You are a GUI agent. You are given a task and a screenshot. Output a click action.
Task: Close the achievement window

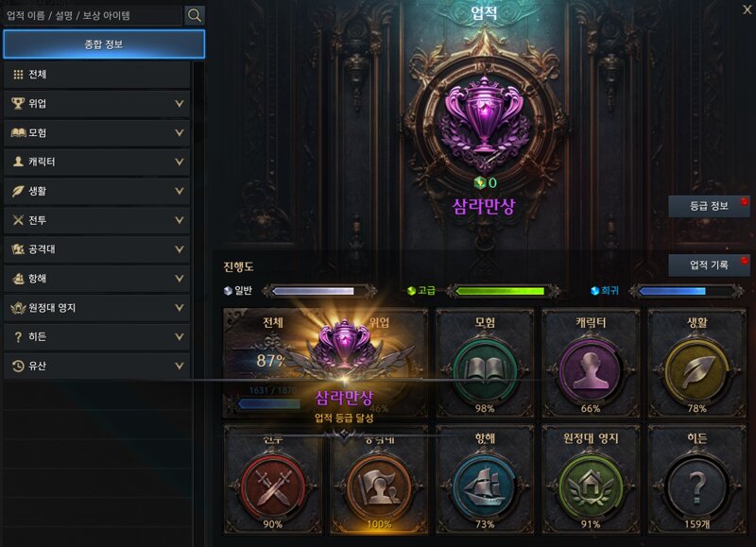[x=747, y=9]
